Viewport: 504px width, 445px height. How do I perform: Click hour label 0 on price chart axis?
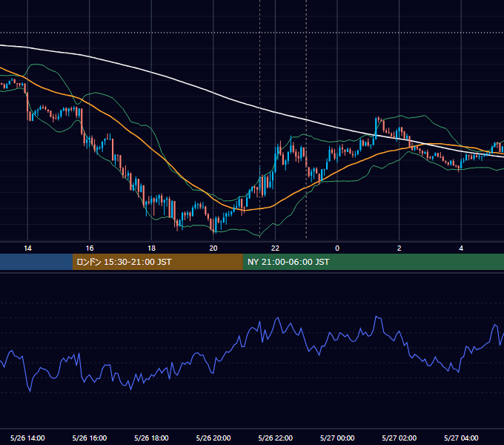(337, 248)
